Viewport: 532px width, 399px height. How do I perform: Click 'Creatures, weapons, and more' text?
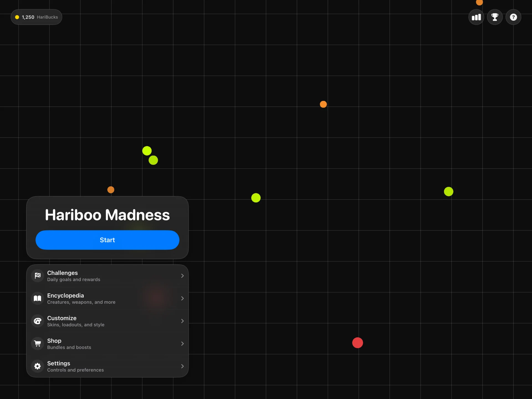[x=81, y=302]
